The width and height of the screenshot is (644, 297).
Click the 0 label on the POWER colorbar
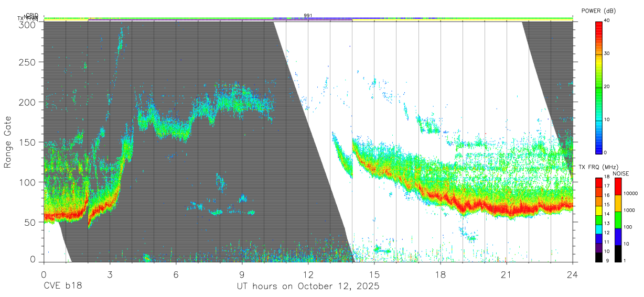pos(606,152)
